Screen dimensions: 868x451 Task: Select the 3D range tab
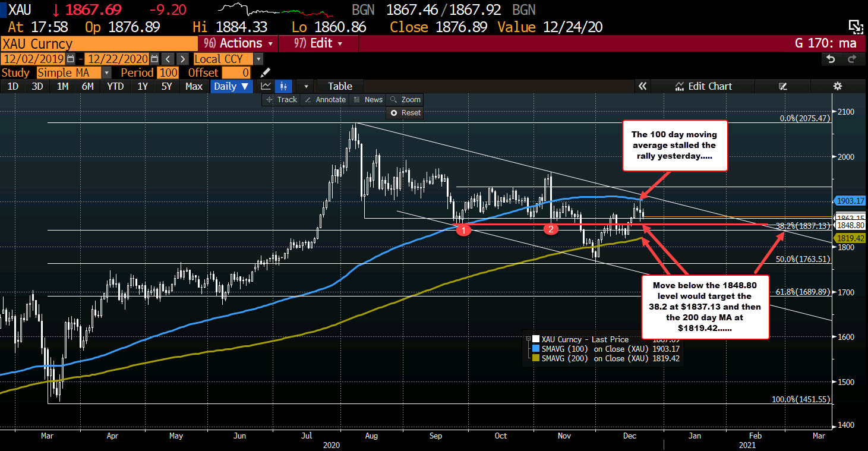tap(37, 86)
